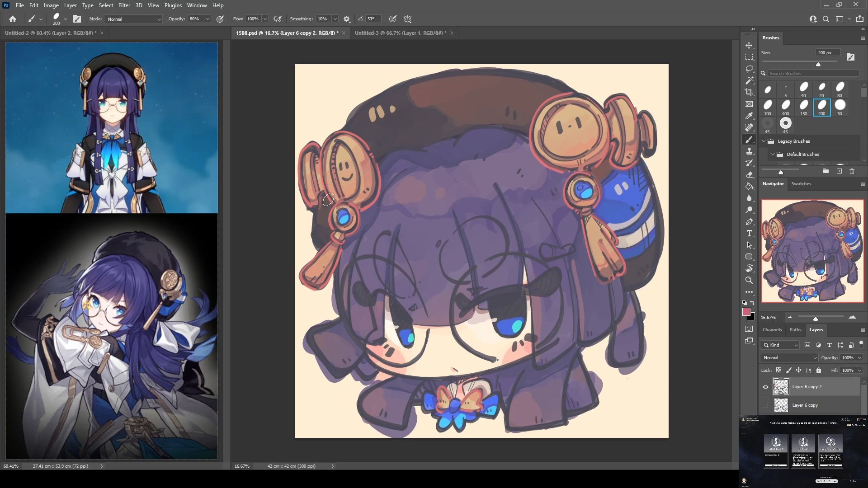Screen dimensions: 868x488
Task: Delete brush with trash icon
Action: (x=852, y=171)
